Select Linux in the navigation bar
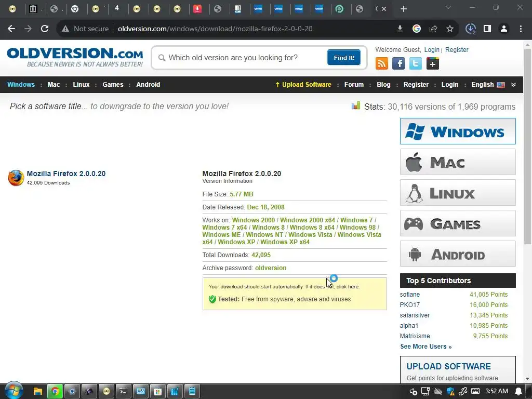The image size is (532, 399). point(81,85)
